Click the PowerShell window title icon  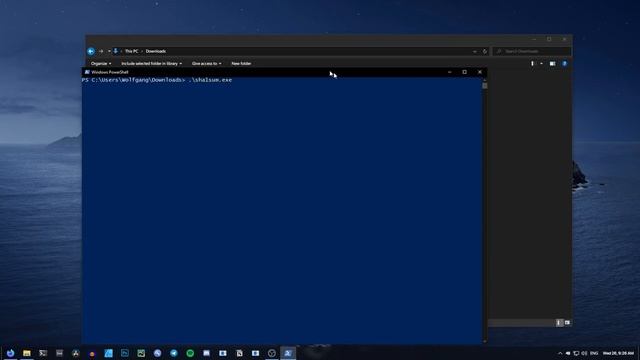(87, 72)
